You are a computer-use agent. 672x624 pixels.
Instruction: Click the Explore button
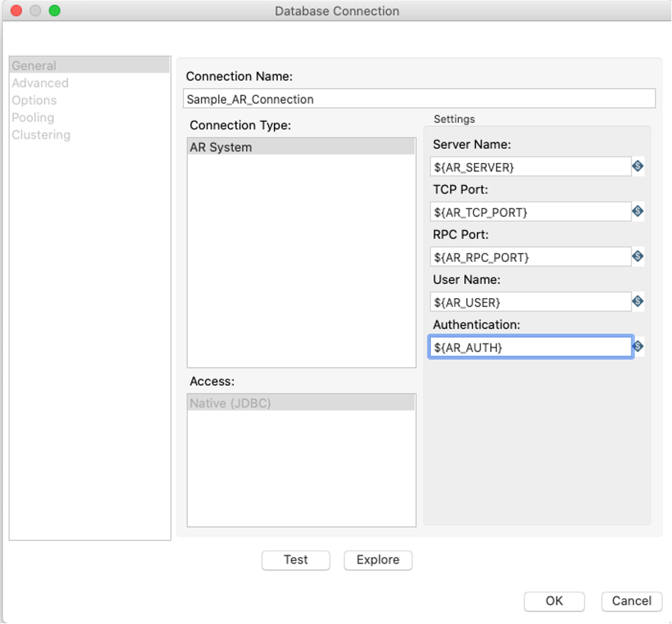[x=378, y=560]
